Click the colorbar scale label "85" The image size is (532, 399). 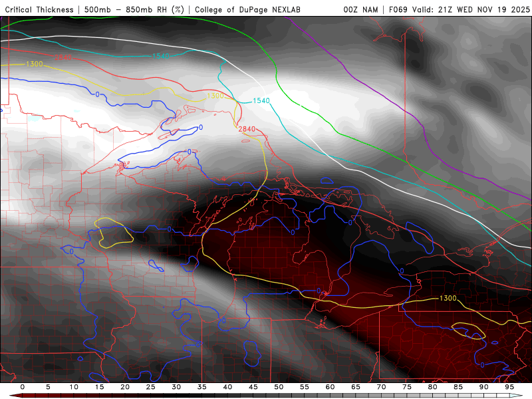point(458,387)
